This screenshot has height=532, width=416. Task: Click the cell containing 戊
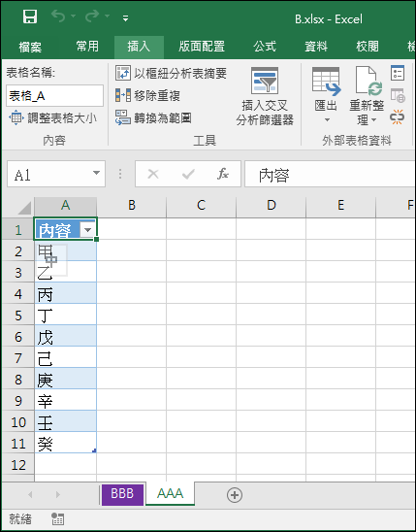pos(65,337)
